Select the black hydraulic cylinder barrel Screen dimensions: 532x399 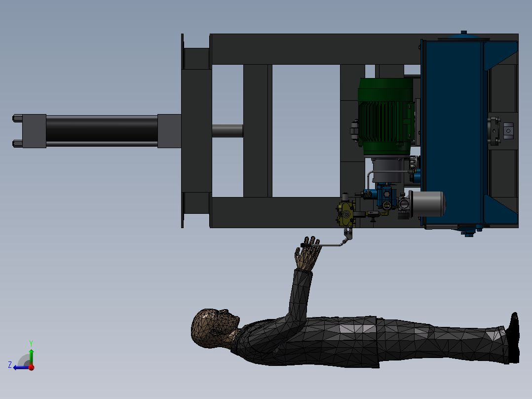pyautogui.click(x=102, y=131)
